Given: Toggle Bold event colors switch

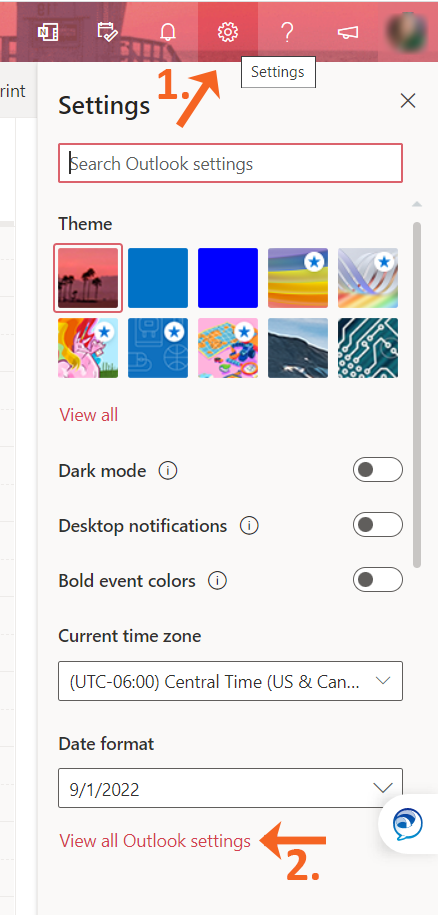Looking at the screenshot, I should 377,580.
